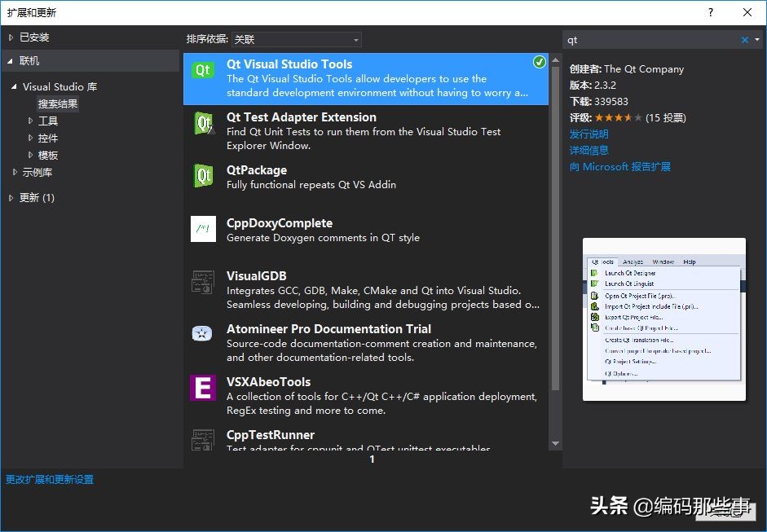Select the CppDoxyComplete extension icon
Viewport: 767px width, 532px height.
(x=202, y=229)
